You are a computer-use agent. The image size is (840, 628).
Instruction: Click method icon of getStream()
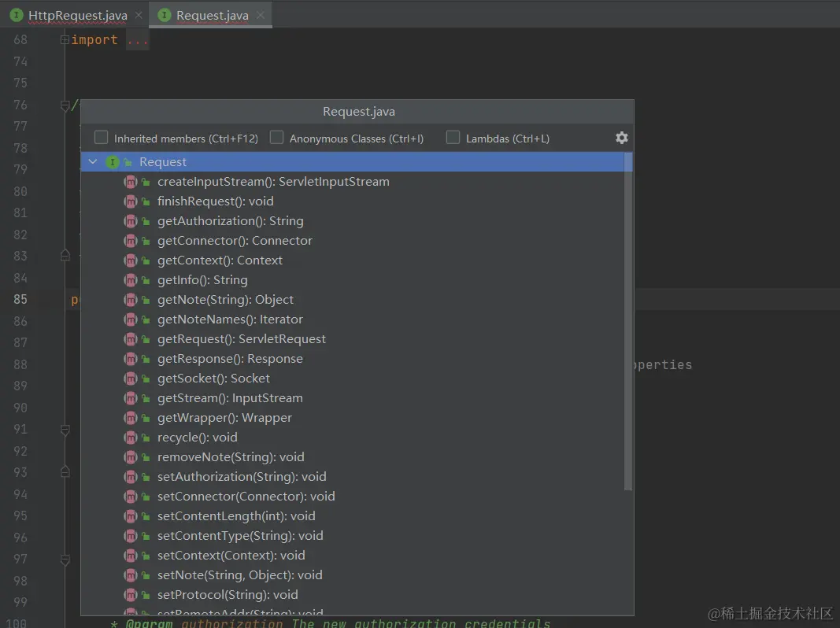click(x=131, y=398)
